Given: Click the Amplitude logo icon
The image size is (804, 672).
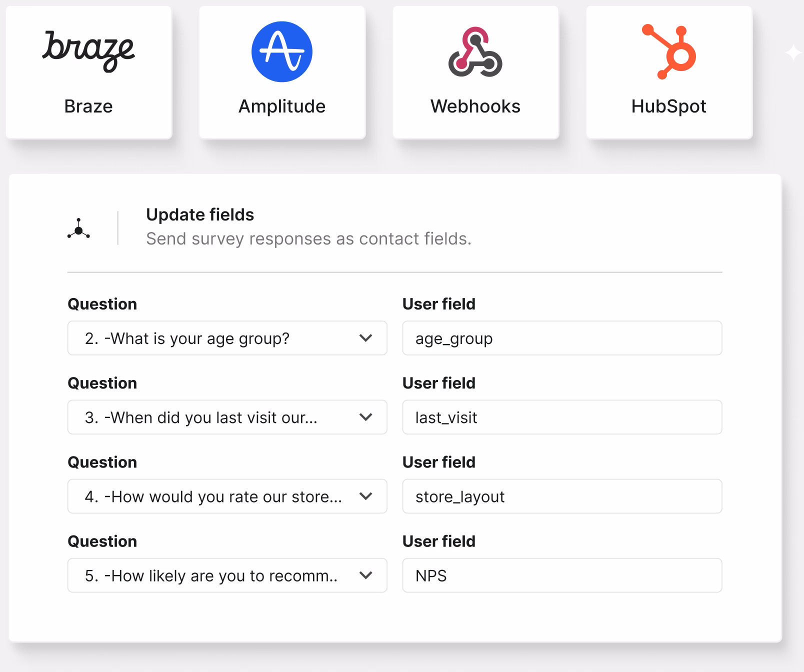Looking at the screenshot, I should click(282, 51).
